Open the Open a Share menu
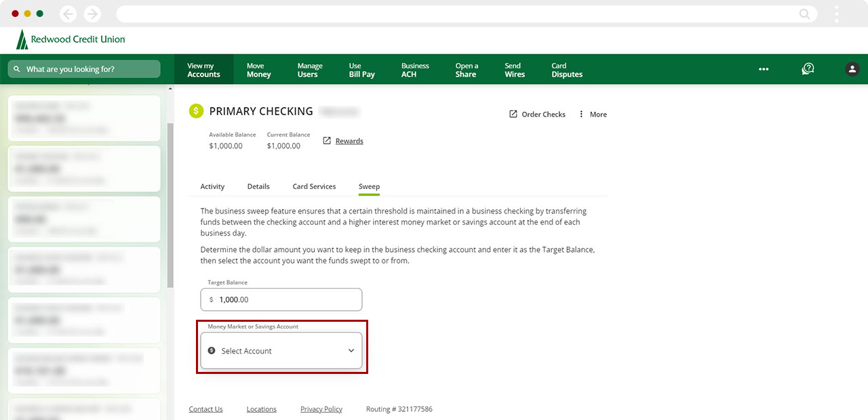 [x=467, y=70]
